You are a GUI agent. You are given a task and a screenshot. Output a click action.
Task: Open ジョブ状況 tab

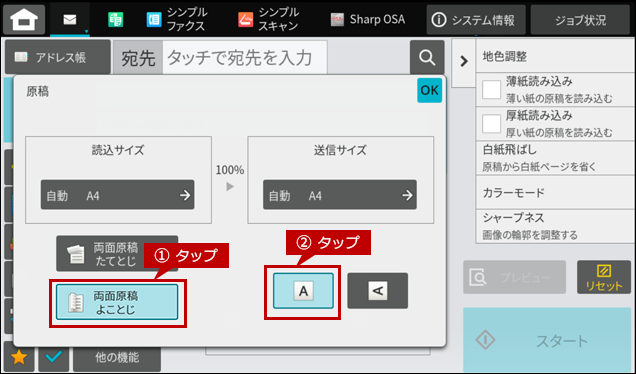[580, 19]
